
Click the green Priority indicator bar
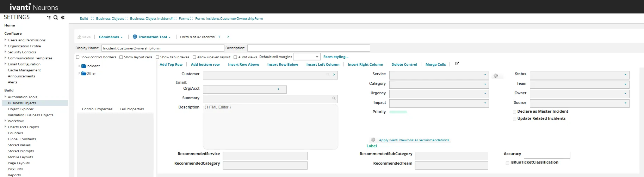coord(398,112)
